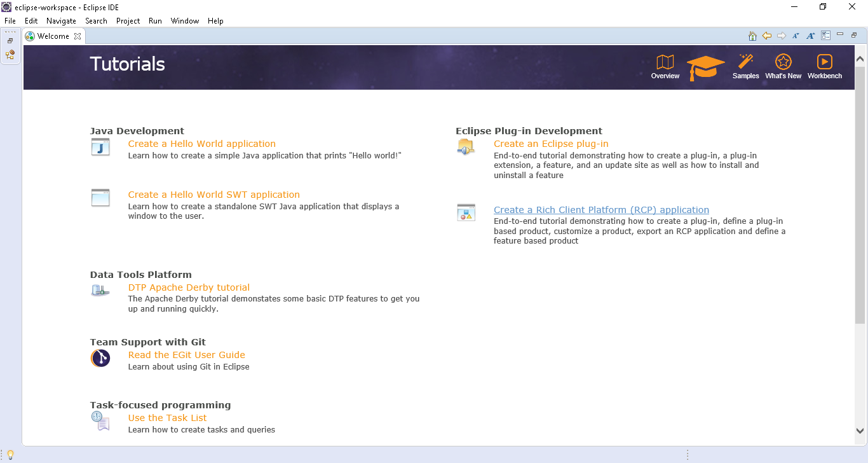868x463 pixels.
Task: Click text 'Learn about using Git in Eclipse'
Action: point(189,367)
